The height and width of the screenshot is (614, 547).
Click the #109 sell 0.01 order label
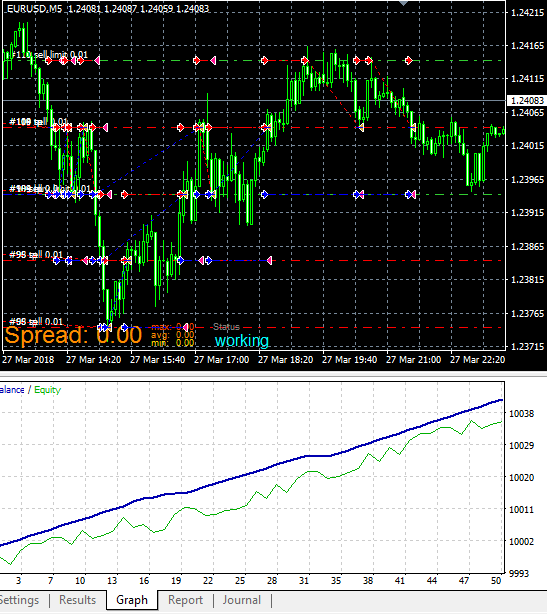(x=38, y=122)
